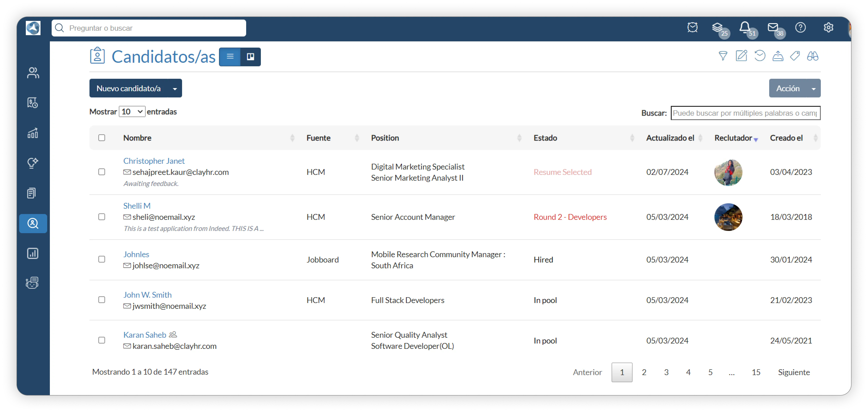
Task: Open the settings gear in the top bar
Action: pyautogui.click(x=828, y=28)
